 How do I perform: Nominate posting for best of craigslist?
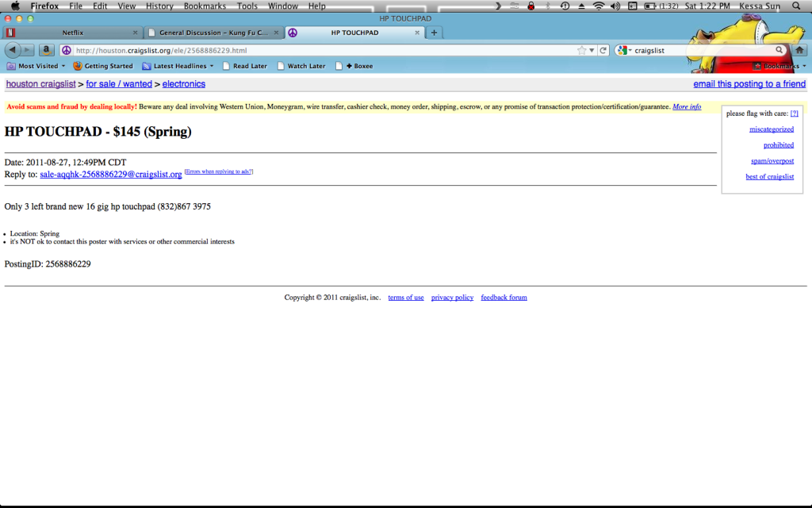[x=769, y=177]
